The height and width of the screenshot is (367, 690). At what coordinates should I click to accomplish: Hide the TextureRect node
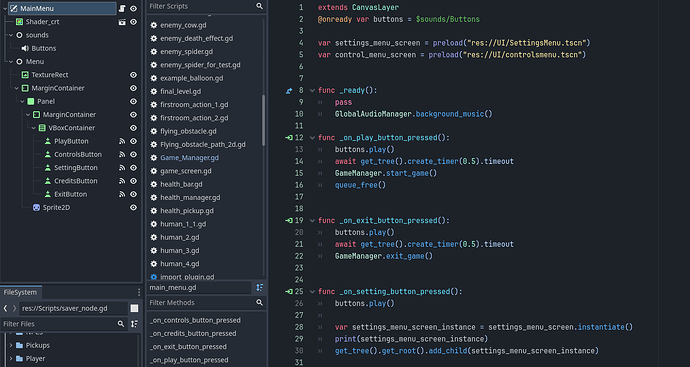coord(133,75)
